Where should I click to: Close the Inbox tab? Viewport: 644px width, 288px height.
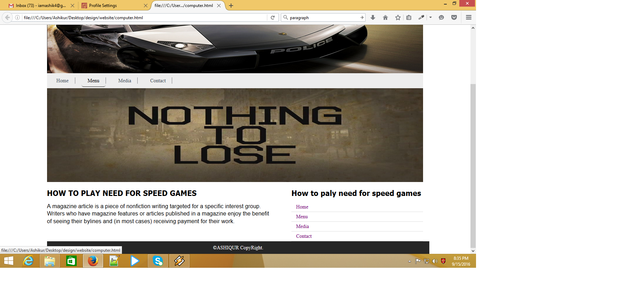click(72, 6)
